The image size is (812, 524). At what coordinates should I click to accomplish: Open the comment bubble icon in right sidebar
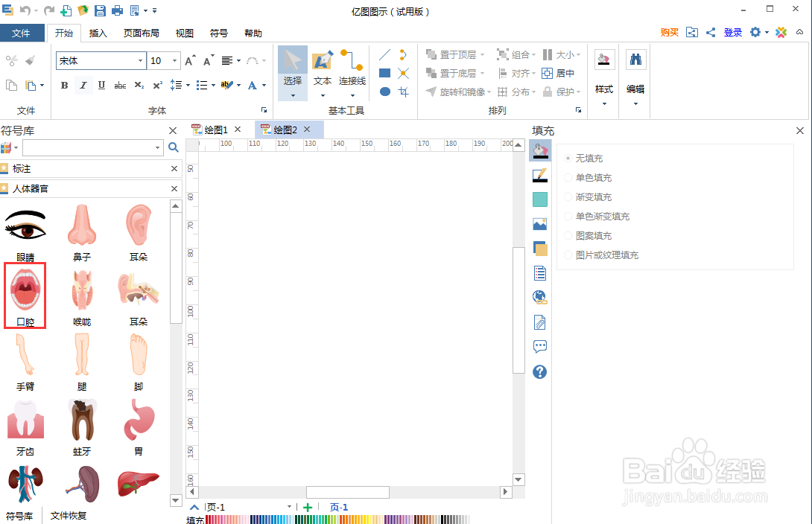[539, 346]
